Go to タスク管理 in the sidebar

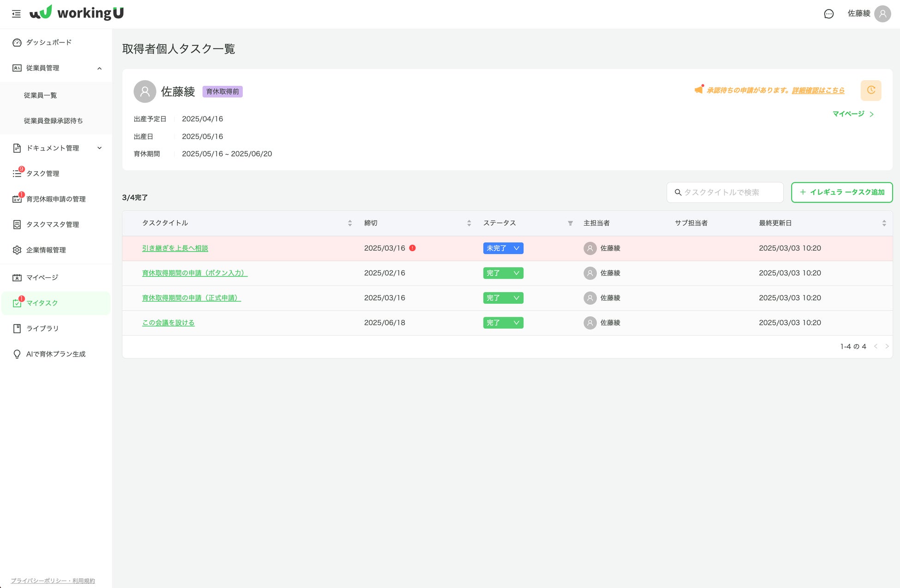42,174
